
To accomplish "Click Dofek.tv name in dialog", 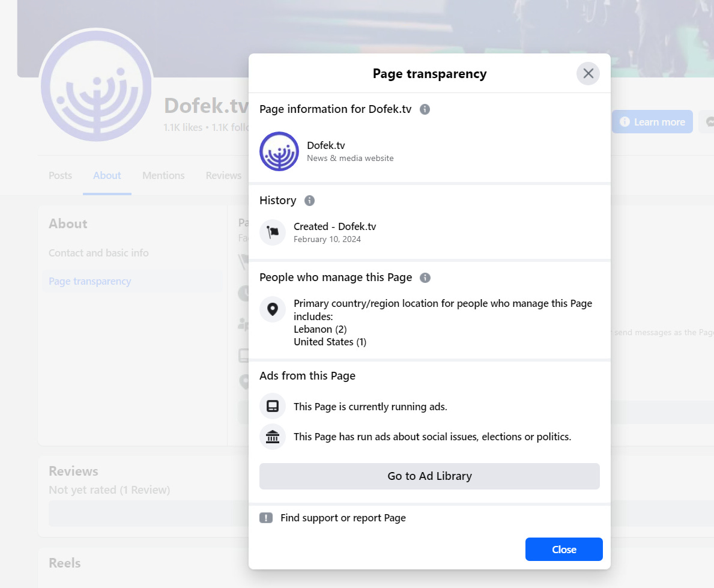I will [326, 145].
